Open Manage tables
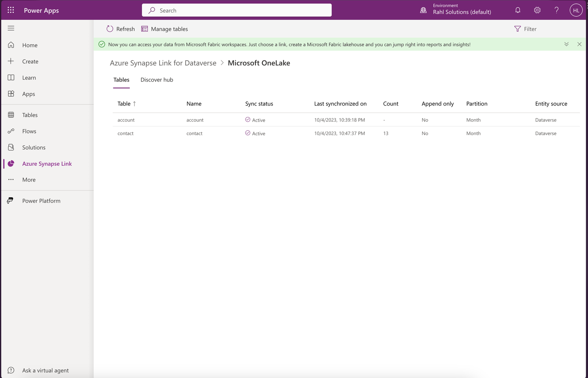This screenshot has width=588, height=378. pyautogui.click(x=164, y=29)
